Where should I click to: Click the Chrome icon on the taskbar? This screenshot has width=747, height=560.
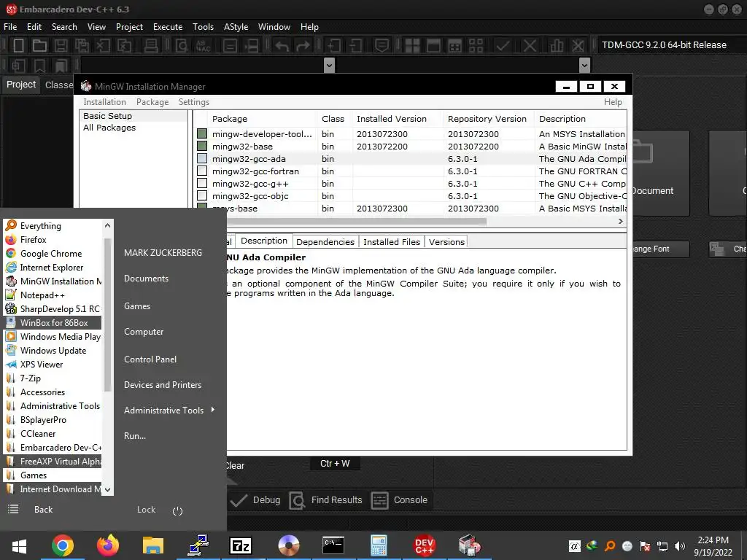pos(63,545)
